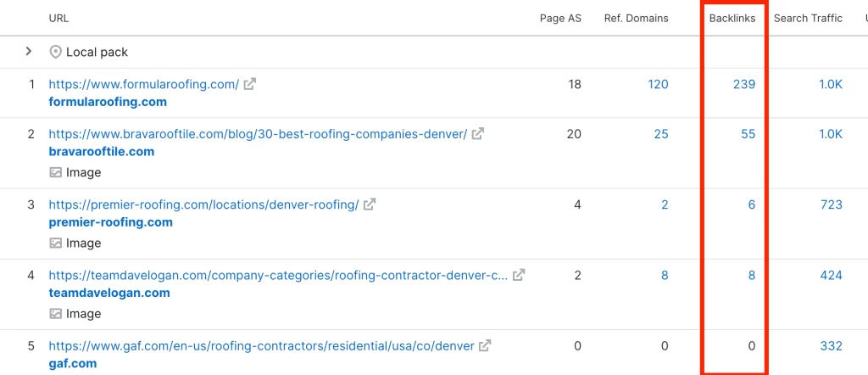Open external link icon for bravarooftile.com URL
The width and height of the screenshot is (868, 375).
478,133
